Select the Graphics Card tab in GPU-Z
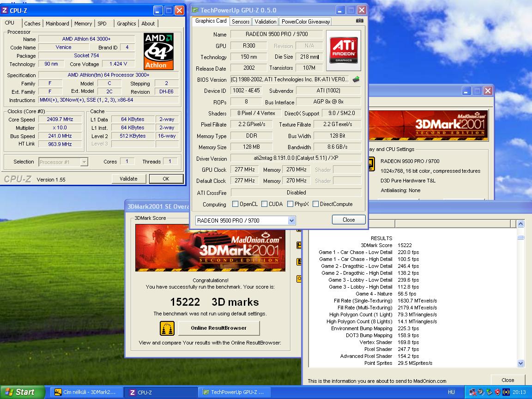Image resolution: width=532 pixels, height=399 pixels. tap(211, 21)
